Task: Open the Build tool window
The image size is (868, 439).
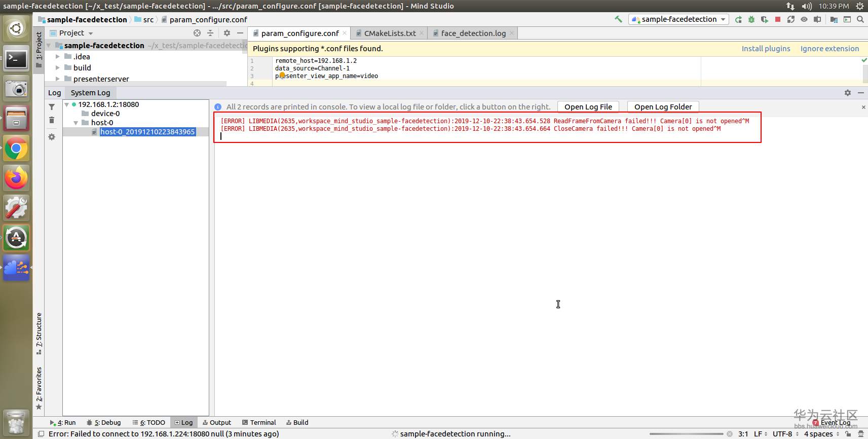Action: (297, 422)
